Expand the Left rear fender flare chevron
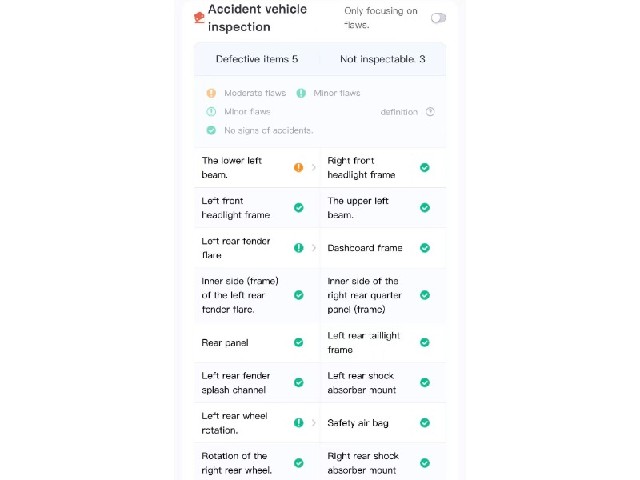 313,248
